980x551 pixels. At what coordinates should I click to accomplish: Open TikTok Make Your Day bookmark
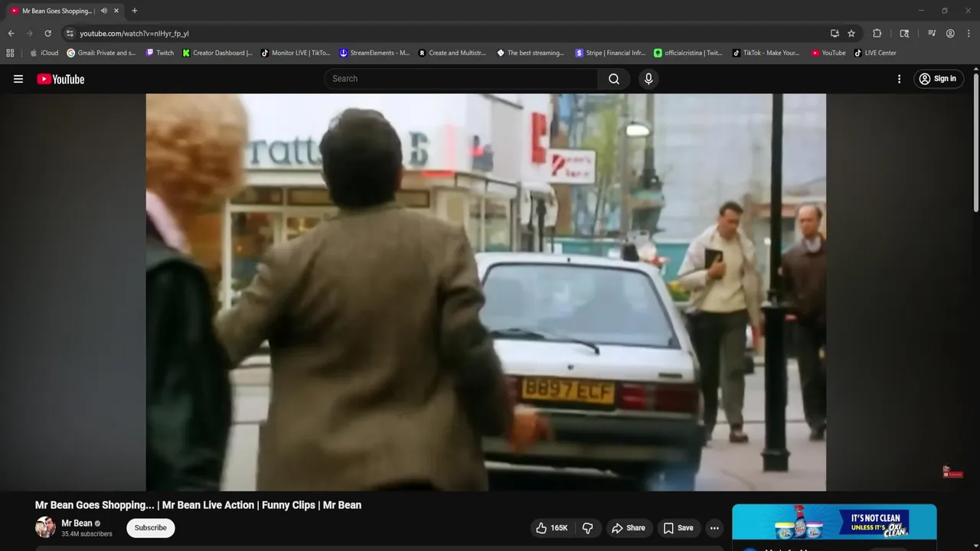pos(766,53)
